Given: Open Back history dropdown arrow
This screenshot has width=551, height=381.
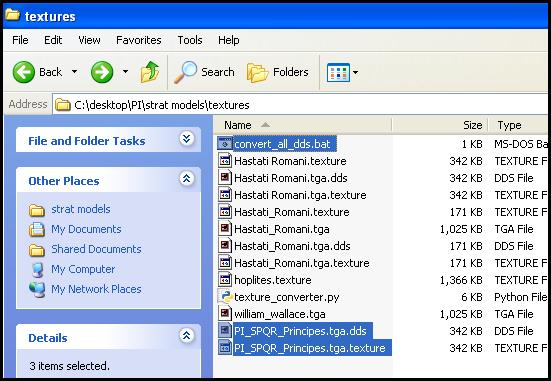Looking at the screenshot, I should coord(74,72).
